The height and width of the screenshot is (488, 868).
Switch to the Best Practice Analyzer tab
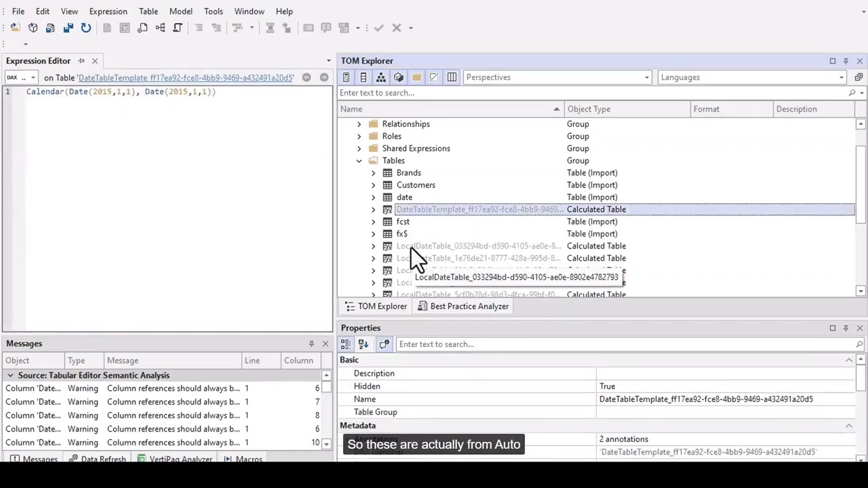coord(462,306)
